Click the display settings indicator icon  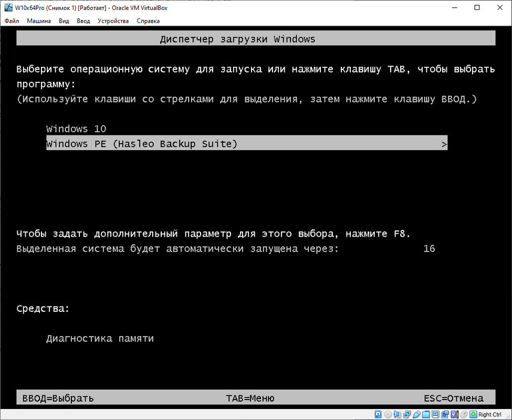[x=435, y=414]
